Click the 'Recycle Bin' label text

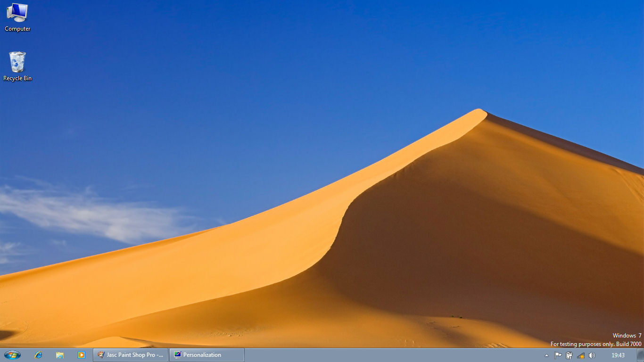point(17,78)
